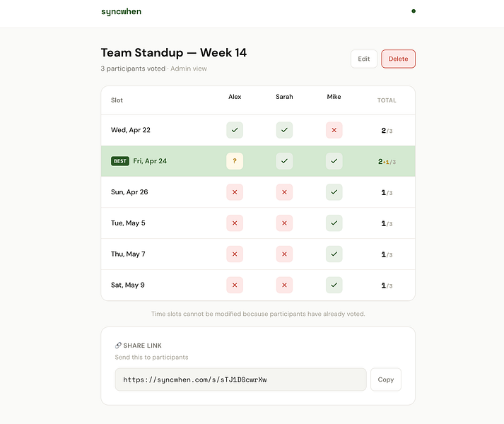504x424 pixels.
Task: Click Alex's X mark for Sat, May 9
Action: click(x=235, y=285)
